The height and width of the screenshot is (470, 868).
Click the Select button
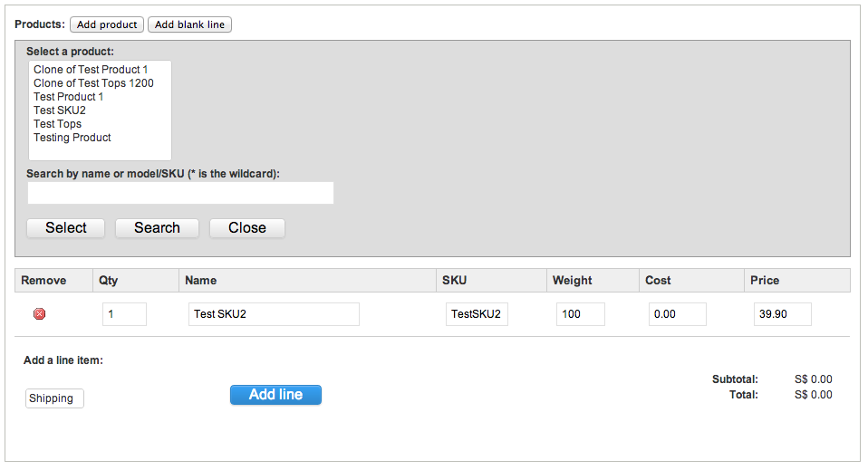coord(66,228)
